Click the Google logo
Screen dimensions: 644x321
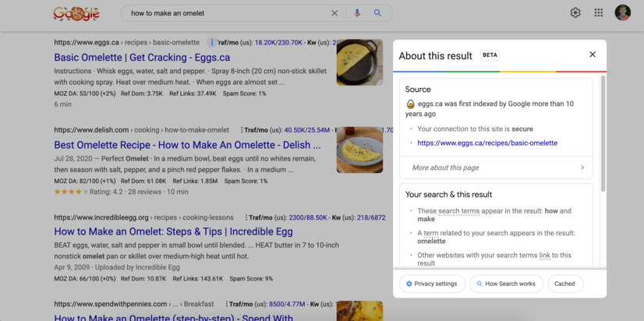click(x=76, y=13)
